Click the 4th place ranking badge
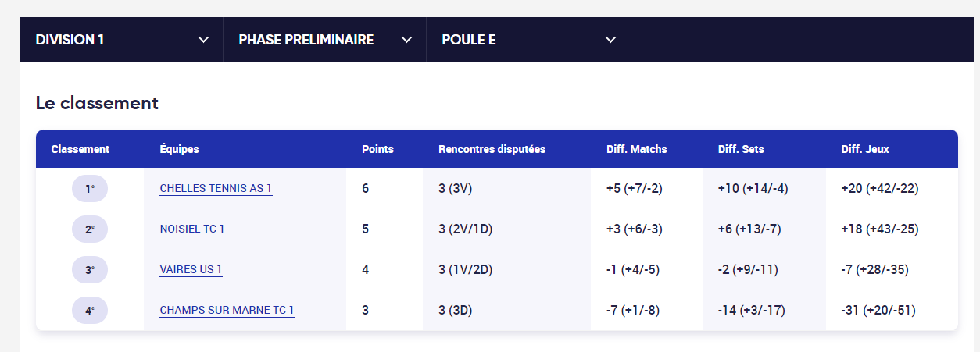980x352 pixels. tap(90, 310)
